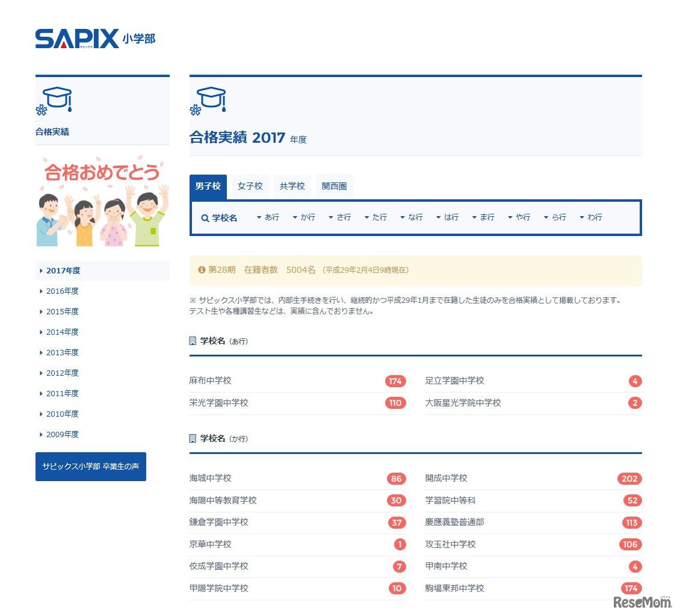Open the か行 filter dropdown
Screen dimensions: 680x616
tap(304, 217)
